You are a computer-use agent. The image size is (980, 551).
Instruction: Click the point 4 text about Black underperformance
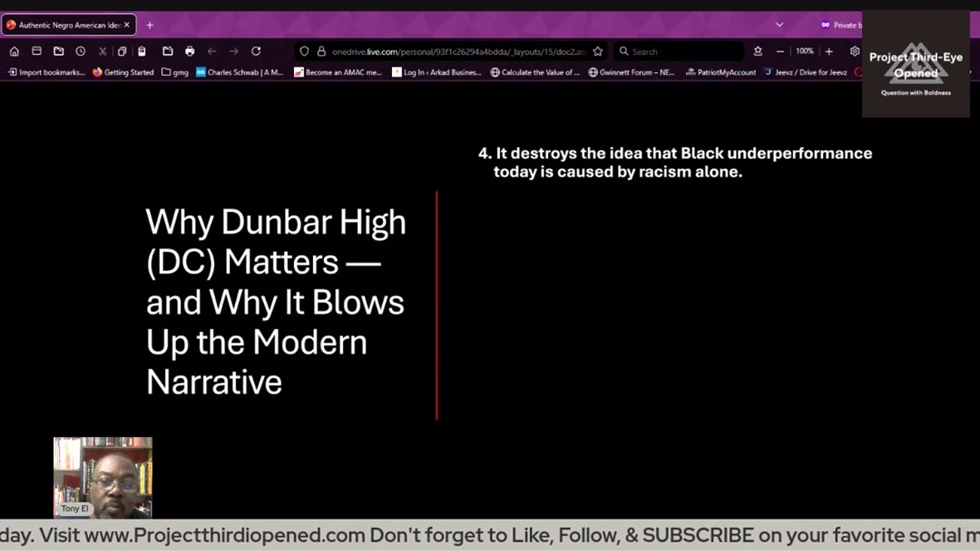click(675, 162)
